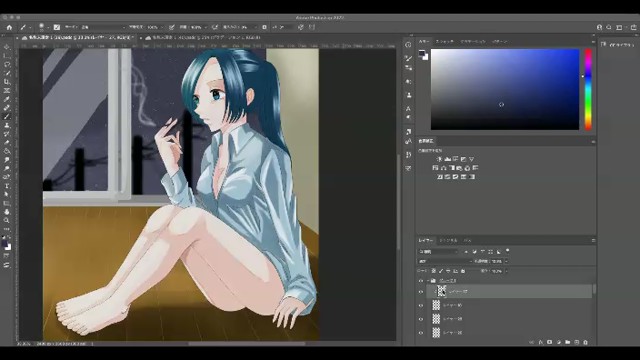Create a new group folder icon
The height and width of the screenshot is (360, 640).
coord(567,342)
